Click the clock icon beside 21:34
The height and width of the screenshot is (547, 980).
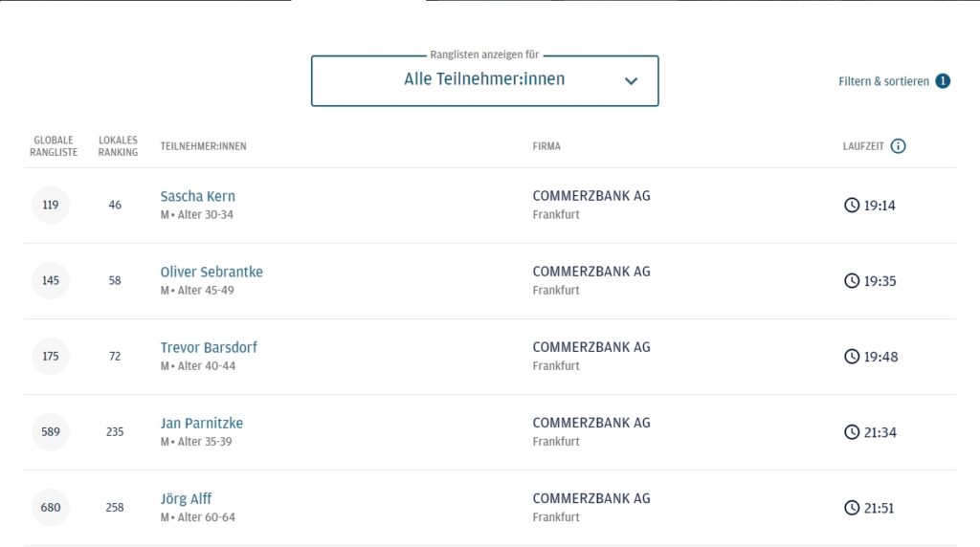coord(852,431)
